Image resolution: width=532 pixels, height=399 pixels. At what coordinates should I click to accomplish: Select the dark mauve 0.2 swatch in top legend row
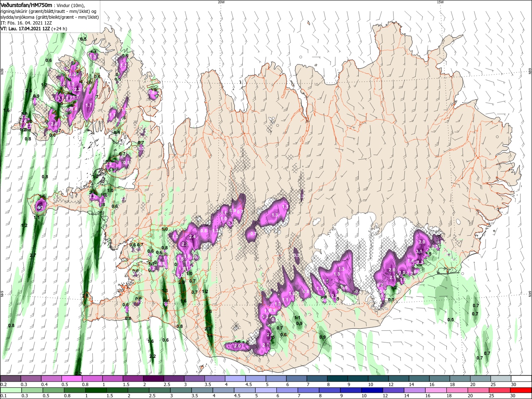pyautogui.click(x=10, y=379)
